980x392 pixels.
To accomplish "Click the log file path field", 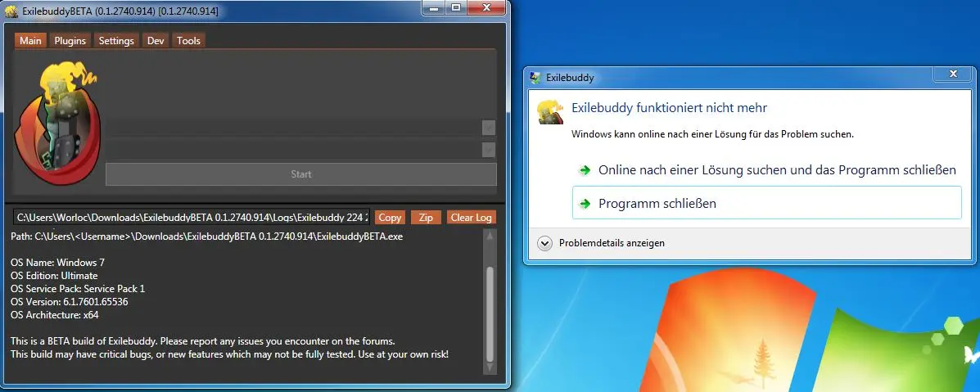I will 192,217.
